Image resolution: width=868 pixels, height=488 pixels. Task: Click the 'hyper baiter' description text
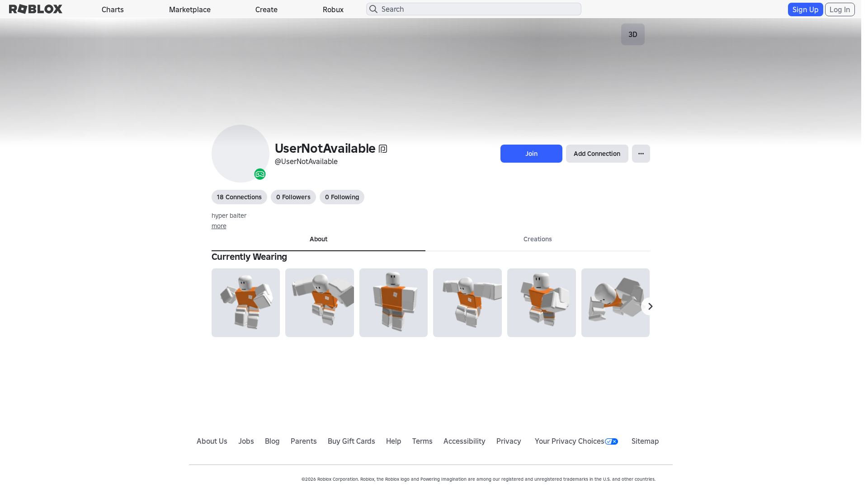click(229, 216)
